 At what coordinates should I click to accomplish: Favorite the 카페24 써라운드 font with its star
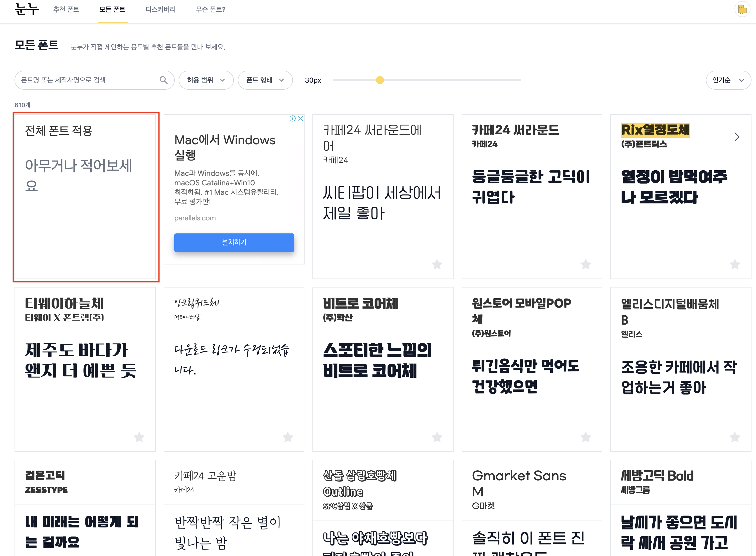(x=586, y=264)
